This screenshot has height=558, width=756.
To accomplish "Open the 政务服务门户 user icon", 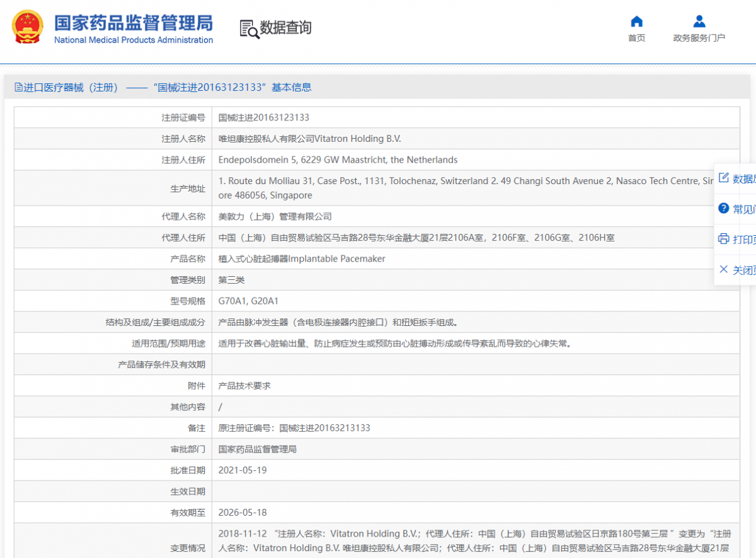I will [x=699, y=21].
